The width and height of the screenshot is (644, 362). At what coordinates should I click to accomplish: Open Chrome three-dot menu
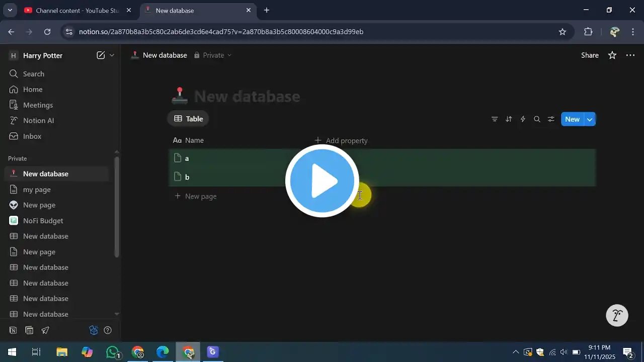coord(633,32)
